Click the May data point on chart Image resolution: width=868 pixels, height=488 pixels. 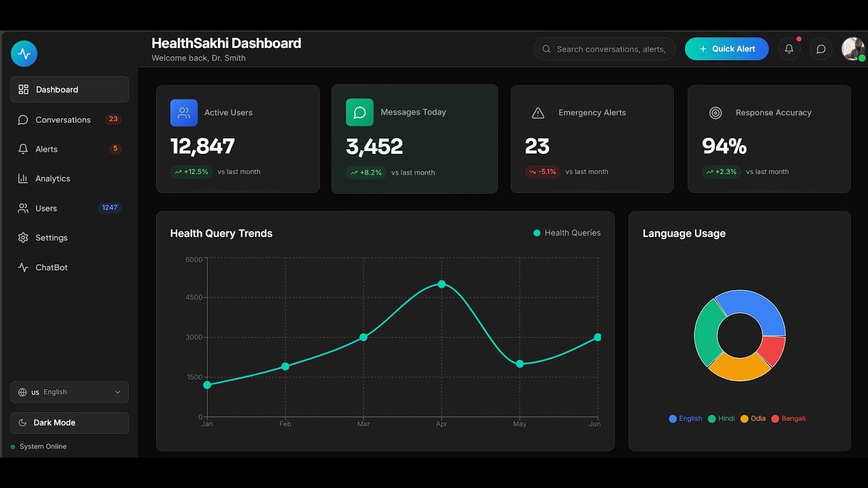tap(520, 364)
